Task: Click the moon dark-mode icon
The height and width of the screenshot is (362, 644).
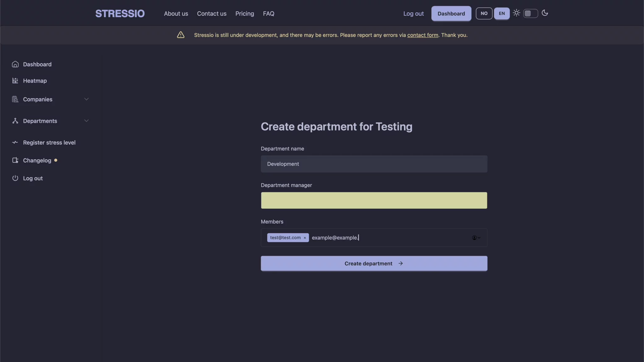Action: (545, 13)
